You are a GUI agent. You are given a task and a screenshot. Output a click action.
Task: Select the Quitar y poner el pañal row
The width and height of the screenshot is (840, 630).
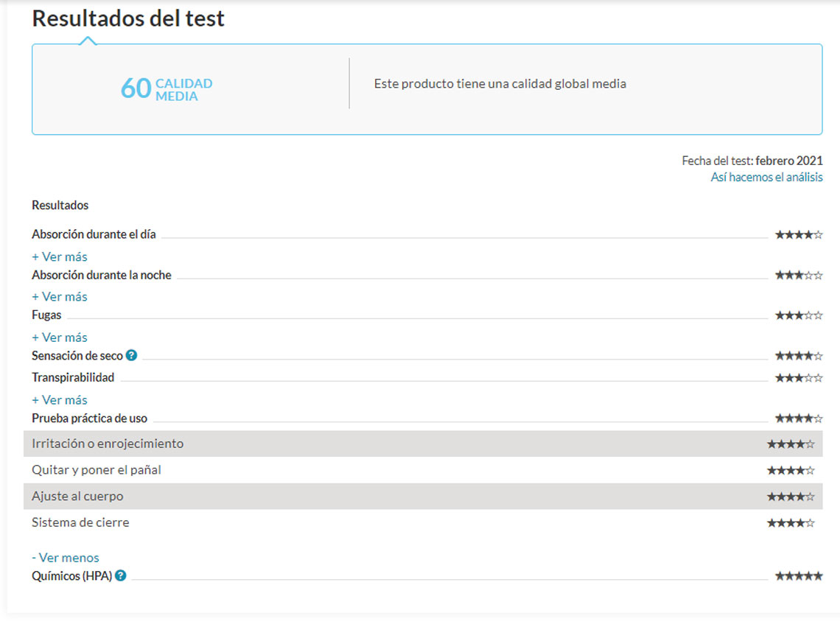(97, 469)
